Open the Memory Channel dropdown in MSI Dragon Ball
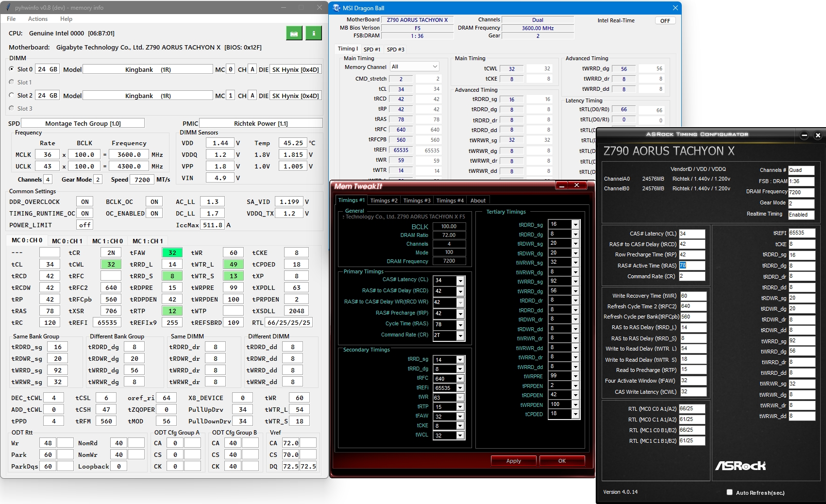Viewport: 826px width, 504px height. tap(414, 67)
